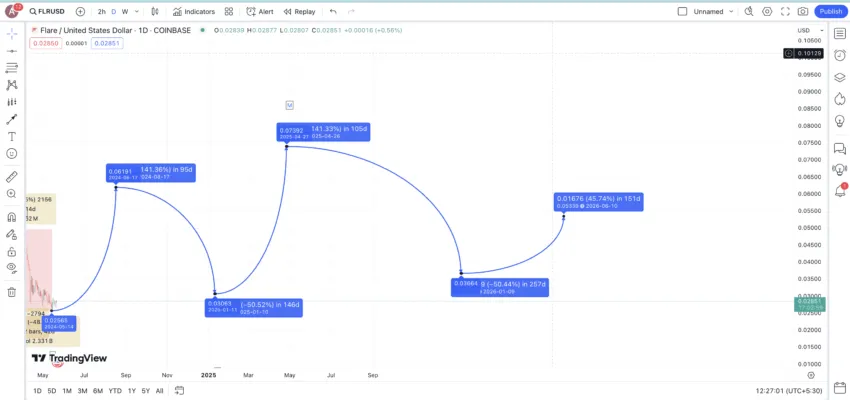
Task: Set range to YTD
Action: 115,391
